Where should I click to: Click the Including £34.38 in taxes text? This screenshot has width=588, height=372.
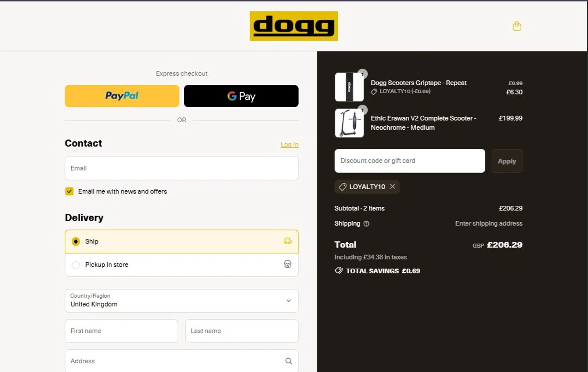370,257
